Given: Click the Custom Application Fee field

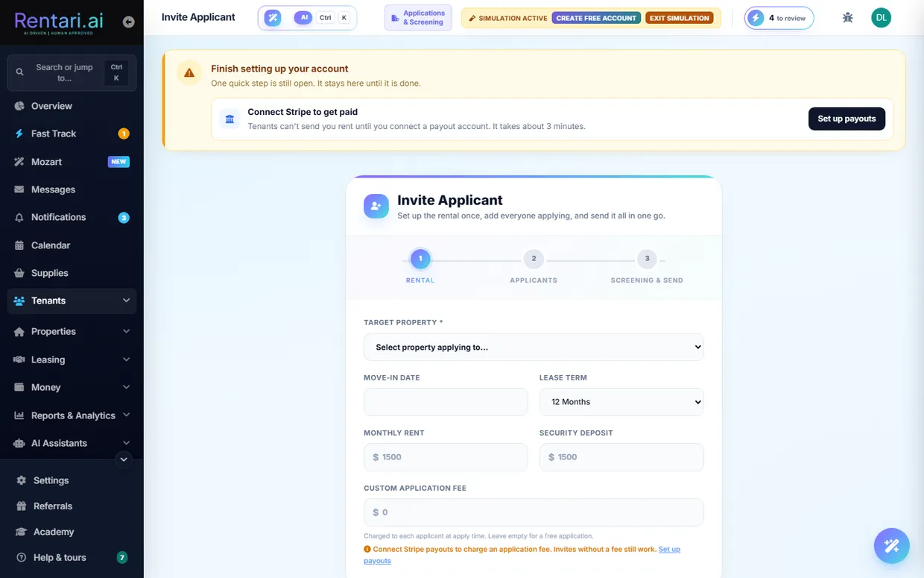Looking at the screenshot, I should click(x=534, y=512).
